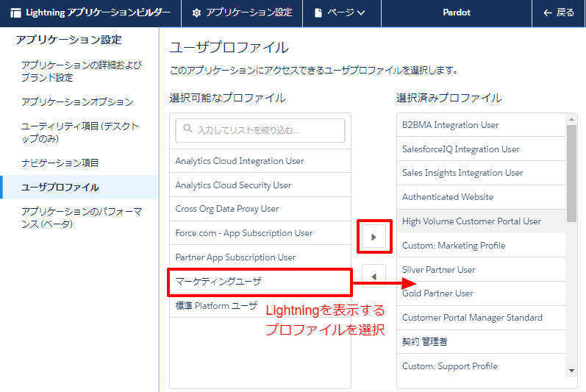Click the アプリケーション設定 header button
The width and height of the screenshot is (586, 392).
tap(242, 13)
